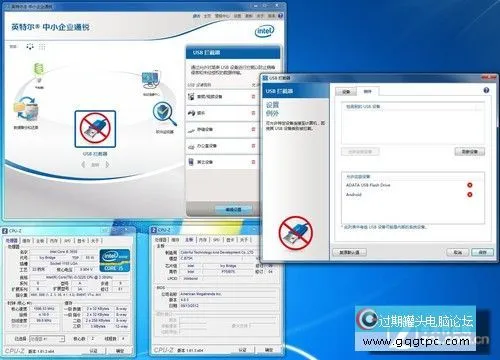Click 编辑设置 button in USB Blocker panel
This screenshot has height=360, width=500.
coord(233,210)
